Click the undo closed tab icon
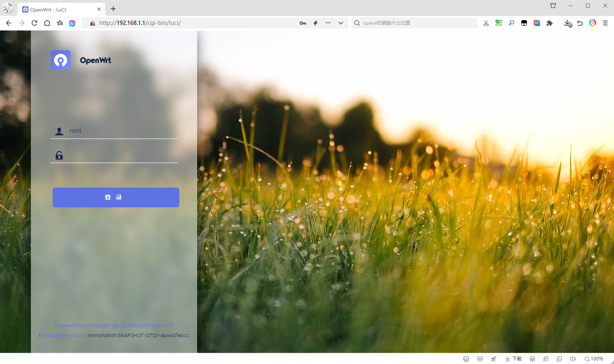614x364 pixels. 580,23
